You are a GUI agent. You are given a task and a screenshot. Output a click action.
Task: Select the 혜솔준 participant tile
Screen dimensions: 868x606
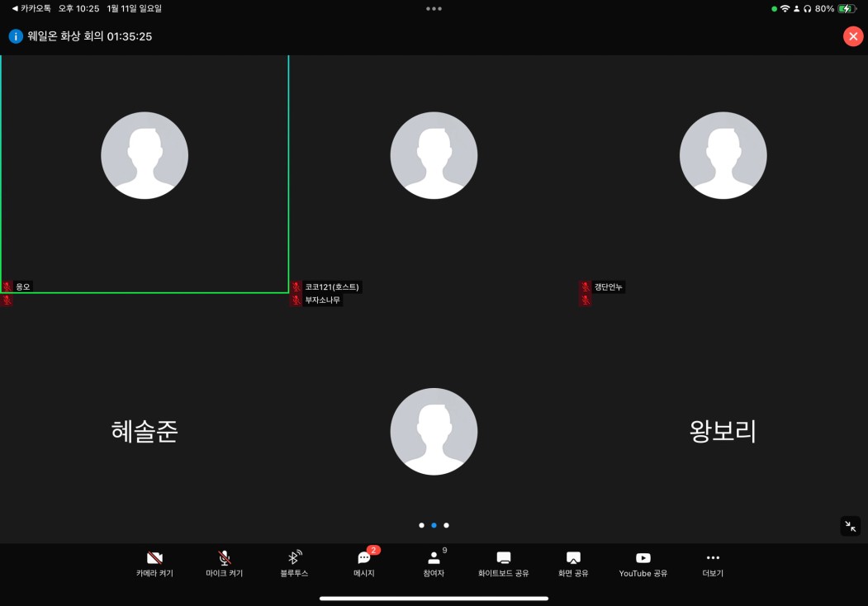(145, 431)
